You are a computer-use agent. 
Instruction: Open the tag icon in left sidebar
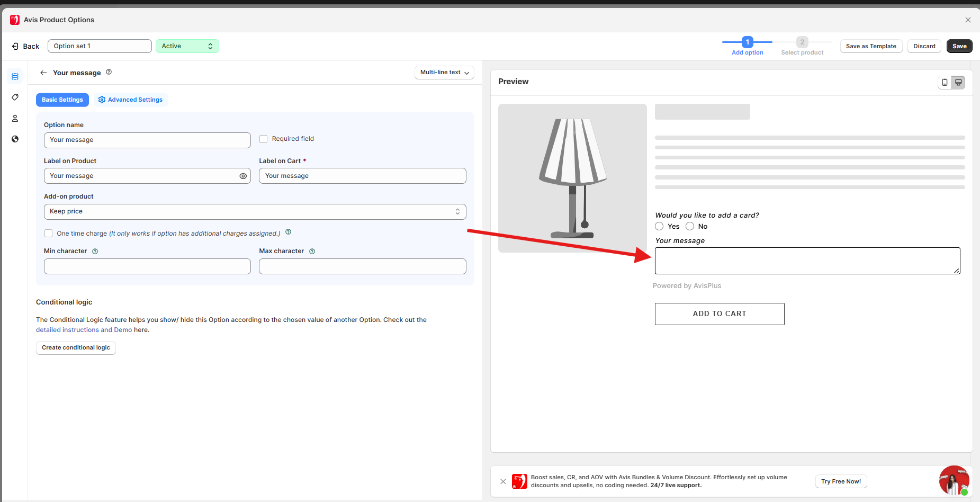15,97
